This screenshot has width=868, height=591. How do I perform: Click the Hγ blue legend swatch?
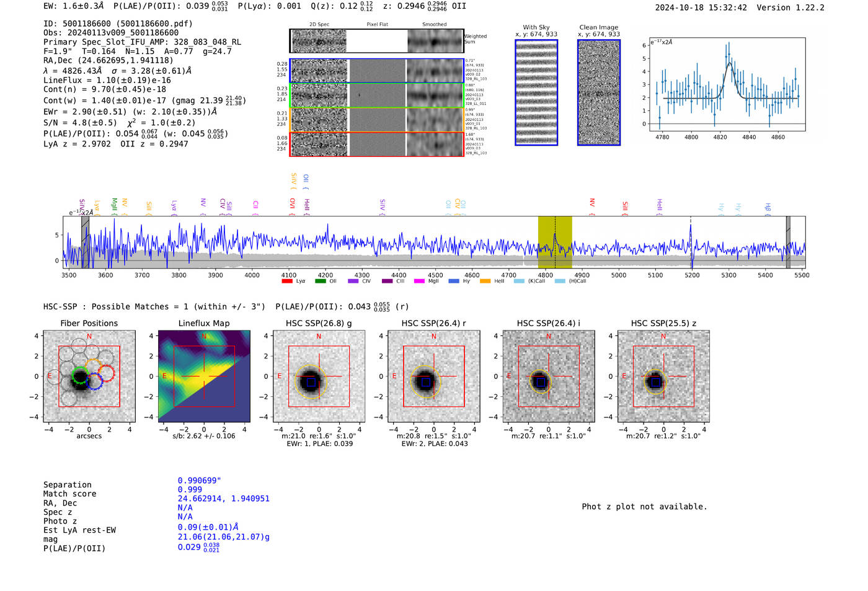click(x=454, y=281)
